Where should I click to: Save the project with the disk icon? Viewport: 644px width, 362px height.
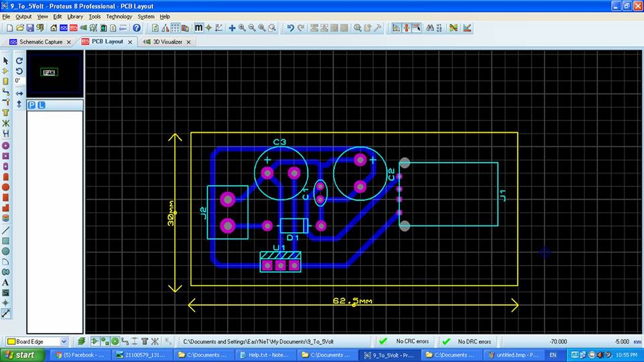30,28
